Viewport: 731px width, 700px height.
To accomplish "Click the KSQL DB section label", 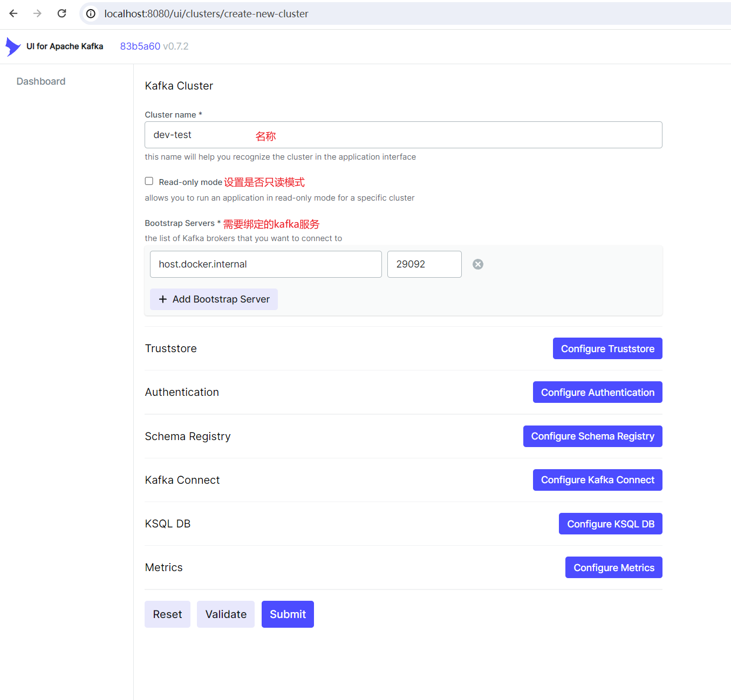I will tap(168, 524).
